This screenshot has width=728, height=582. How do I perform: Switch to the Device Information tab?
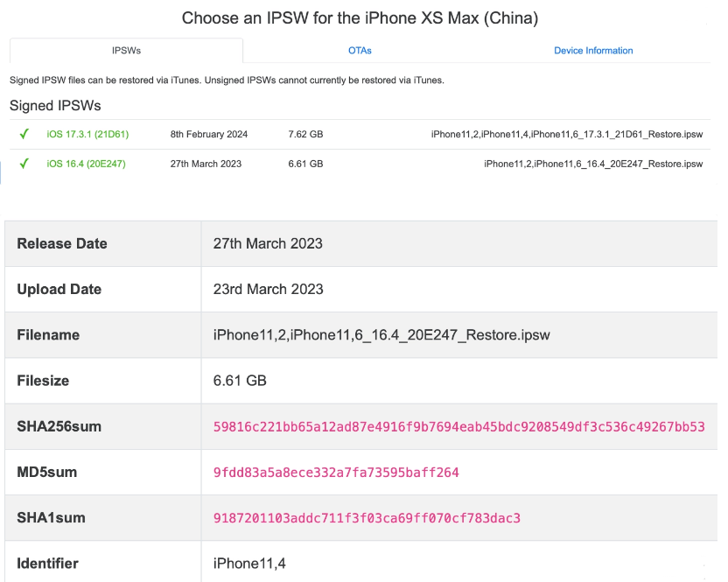593,51
